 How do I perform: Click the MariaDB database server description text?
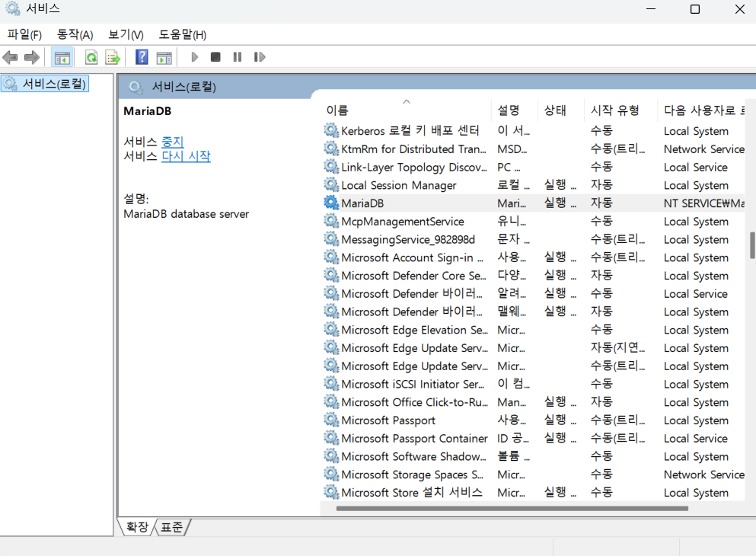(x=186, y=213)
